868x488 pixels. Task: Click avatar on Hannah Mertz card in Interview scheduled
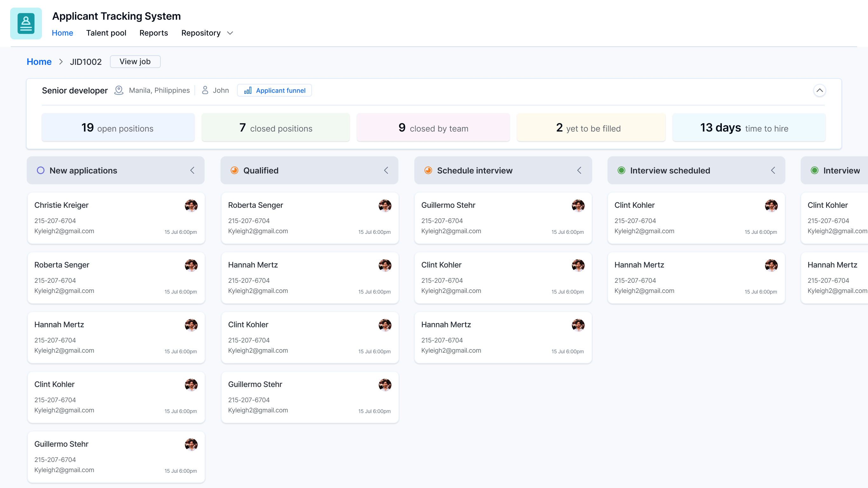771,265
